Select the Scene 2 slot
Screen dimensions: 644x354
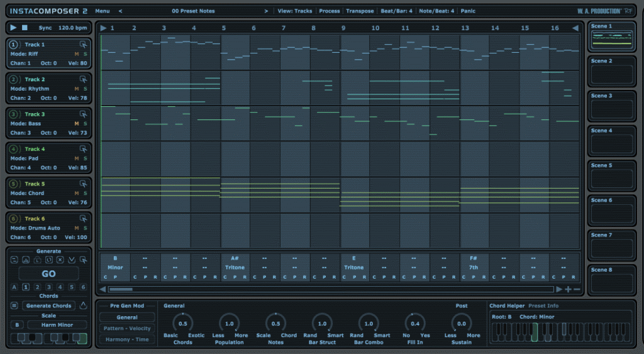[611, 72]
